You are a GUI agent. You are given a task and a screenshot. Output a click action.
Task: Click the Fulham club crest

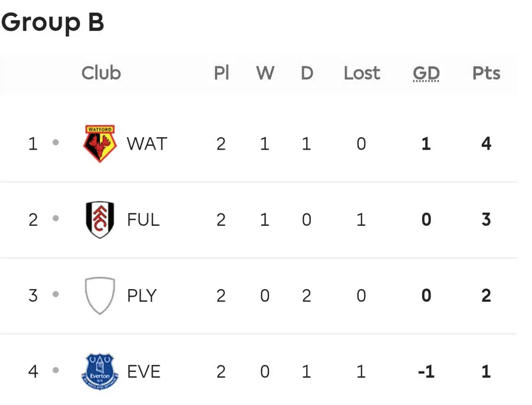[x=100, y=219]
